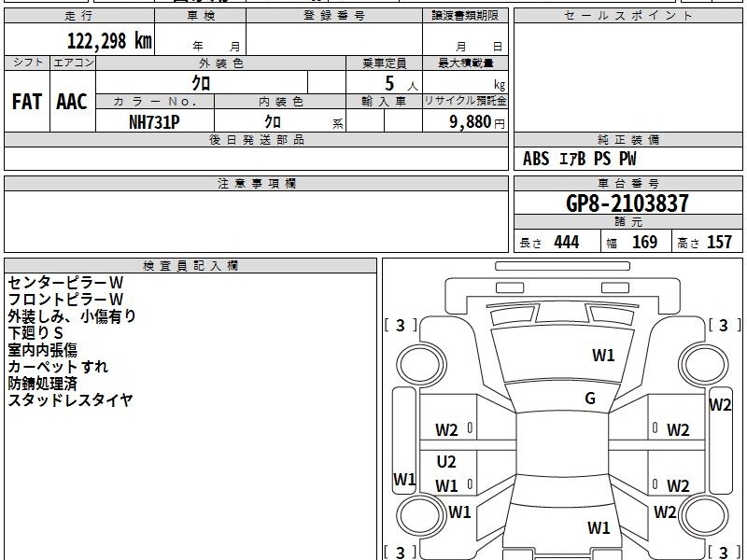
Task: Select the 長さ 444 dimension
Action: coord(549,242)
